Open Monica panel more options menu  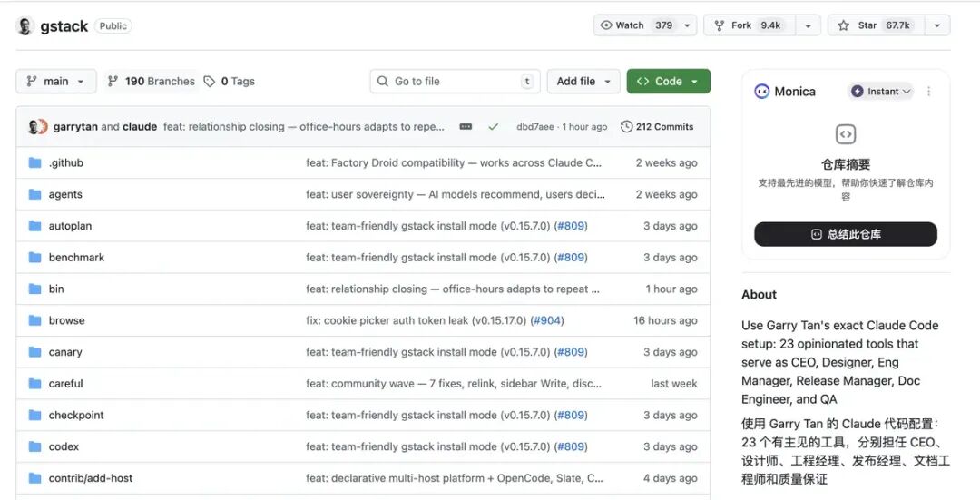coord(929,92)
